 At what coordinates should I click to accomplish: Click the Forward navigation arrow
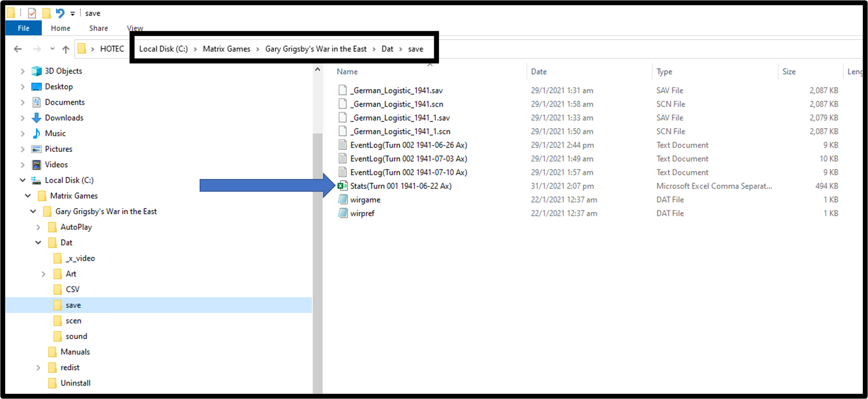pos(37,49)
